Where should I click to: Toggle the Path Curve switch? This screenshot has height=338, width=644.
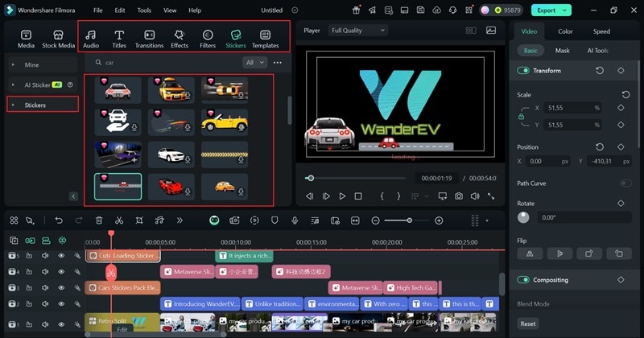[625, 183]
